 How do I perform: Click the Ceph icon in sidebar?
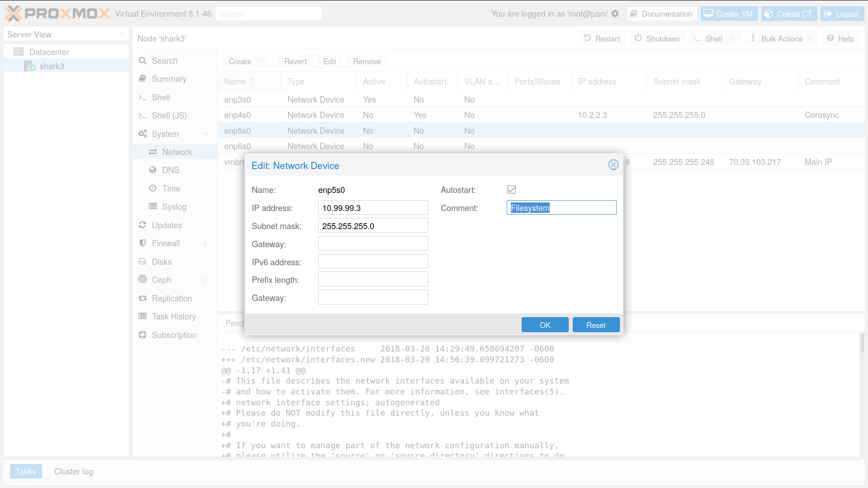click(x=143, y=280)
